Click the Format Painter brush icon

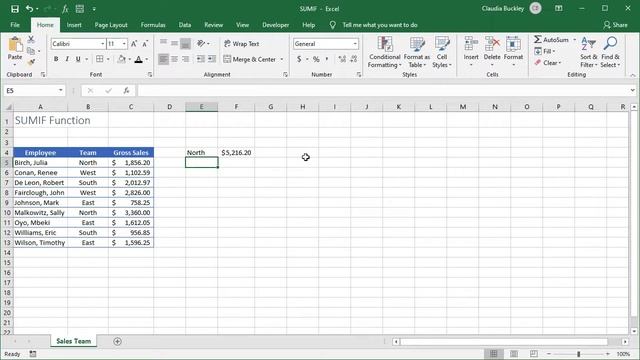[x=31, y=62]
